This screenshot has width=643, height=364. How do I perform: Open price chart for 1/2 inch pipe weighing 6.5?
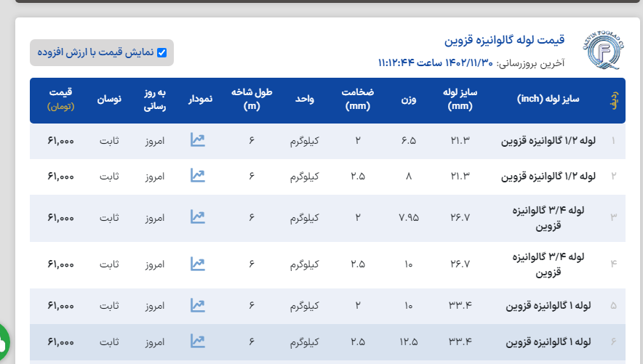click(x=197, y=140)
